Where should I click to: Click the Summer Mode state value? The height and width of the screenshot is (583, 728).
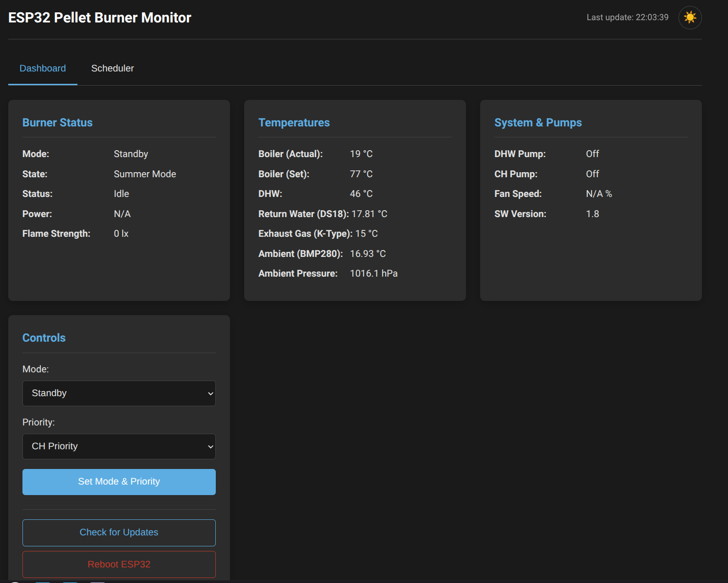(145, 174)
